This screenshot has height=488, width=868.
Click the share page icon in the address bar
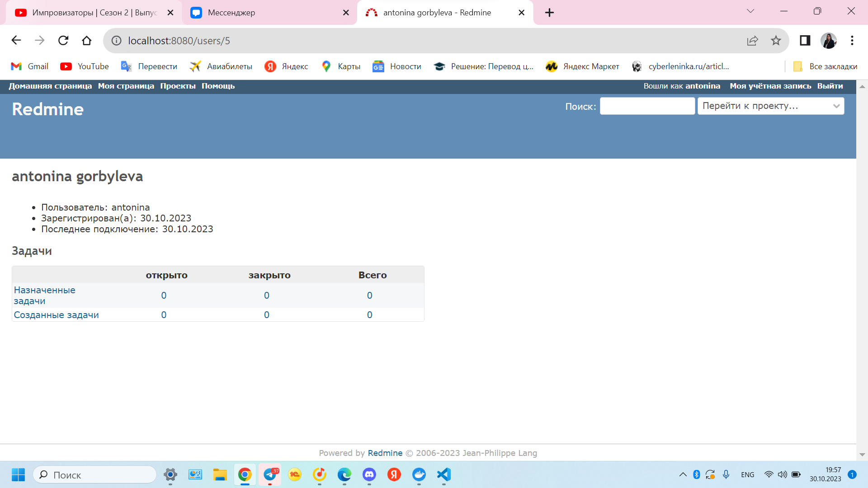(752, 41)
